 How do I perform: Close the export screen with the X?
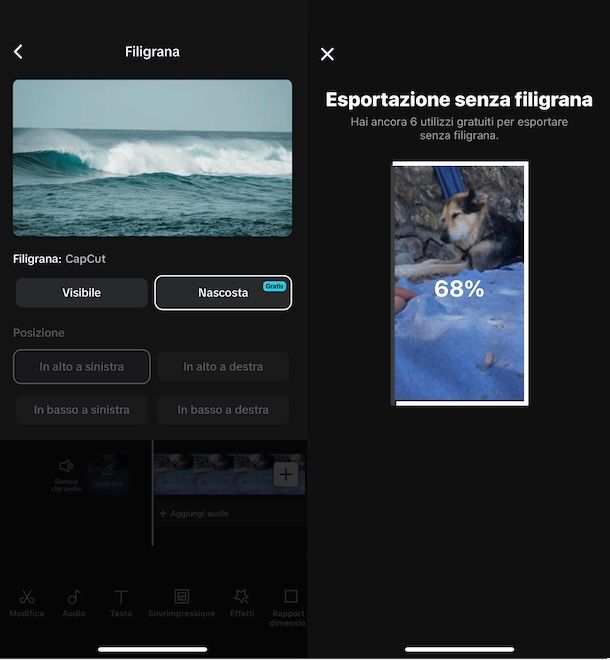pos(327,54)
